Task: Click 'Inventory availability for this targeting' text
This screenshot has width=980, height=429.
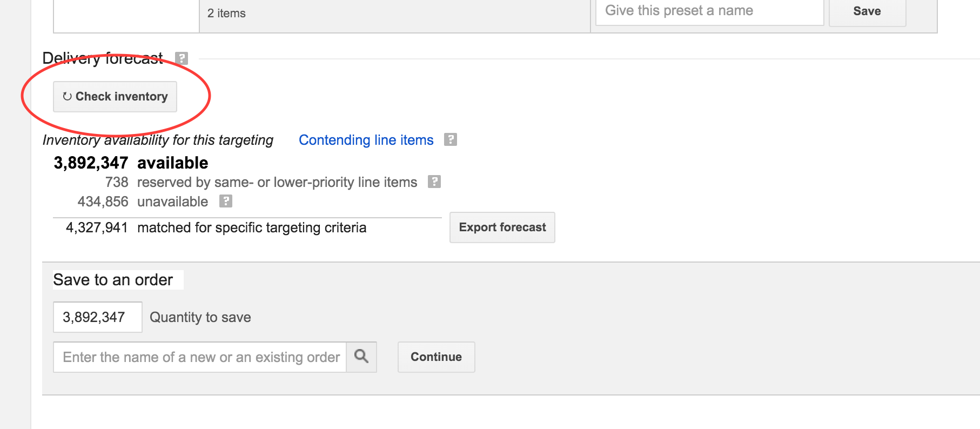Action: pos(158,140)
